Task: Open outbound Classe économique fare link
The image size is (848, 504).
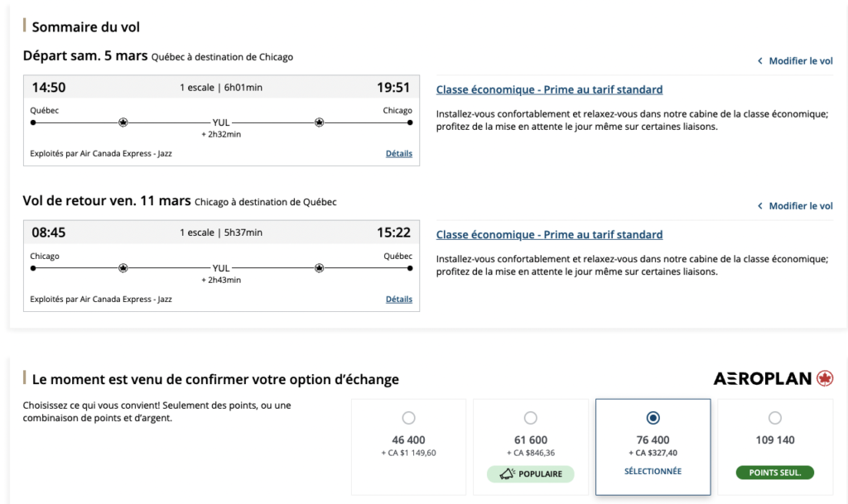Action: (549, 89)
